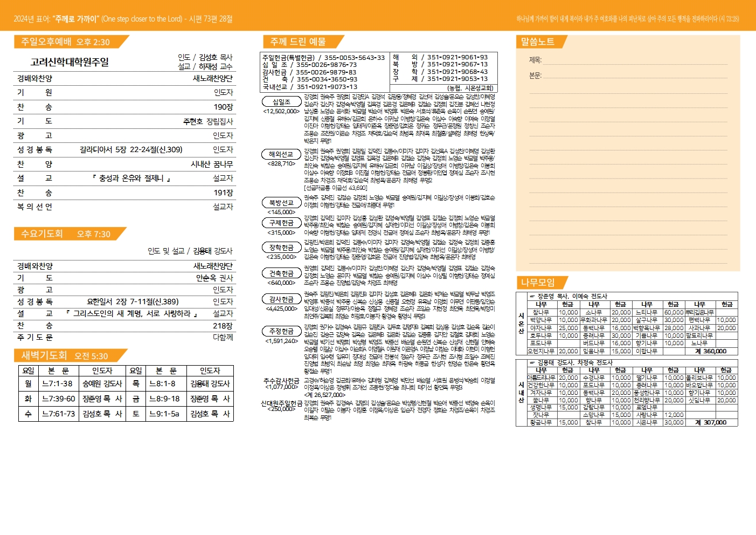Select '안순옥 권사' prayer entry

click(214, 278)
